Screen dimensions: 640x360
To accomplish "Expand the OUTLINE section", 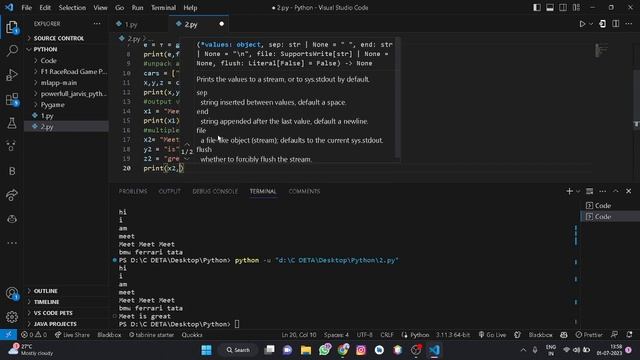I will [x=67, y=291].
